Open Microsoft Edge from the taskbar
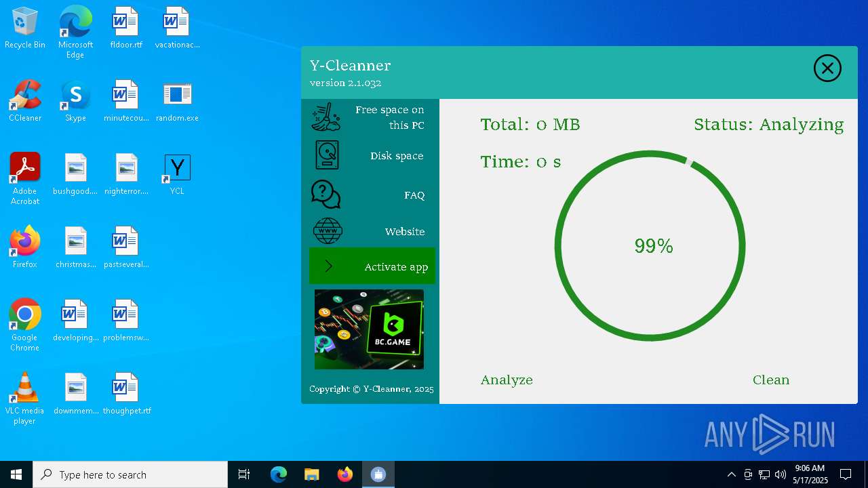Image resolution: width=868 pixels, height=488 pixels. point(279,474)
